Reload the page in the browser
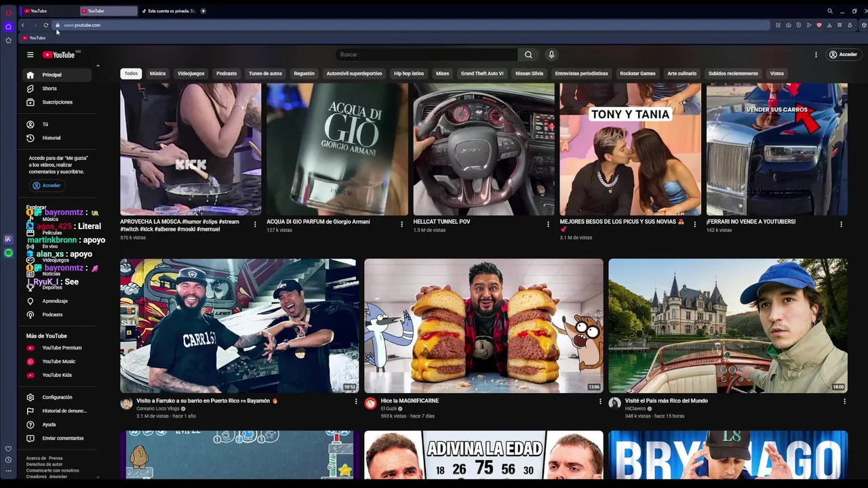The image size is (868, 488). tap(45, 25)
